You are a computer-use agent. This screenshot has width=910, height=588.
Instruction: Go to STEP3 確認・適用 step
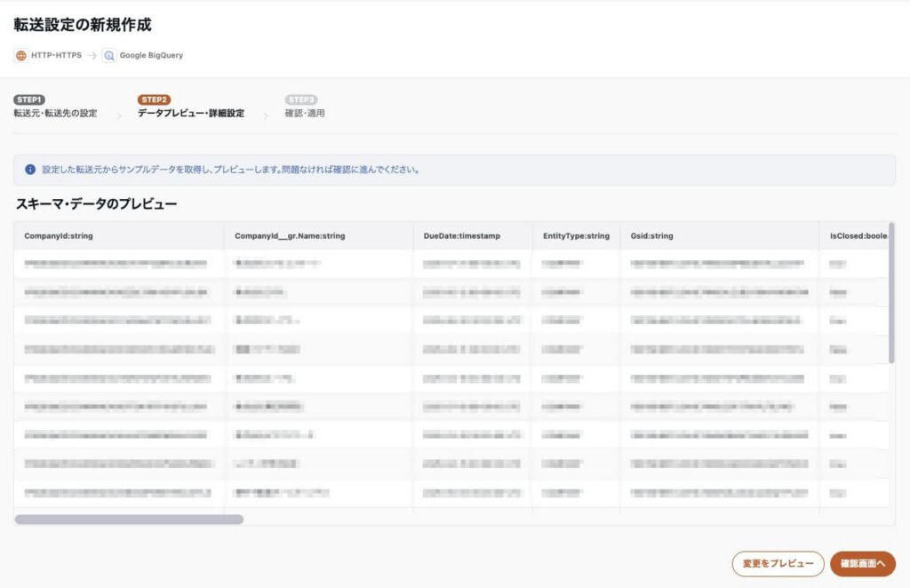pos(304,114)
